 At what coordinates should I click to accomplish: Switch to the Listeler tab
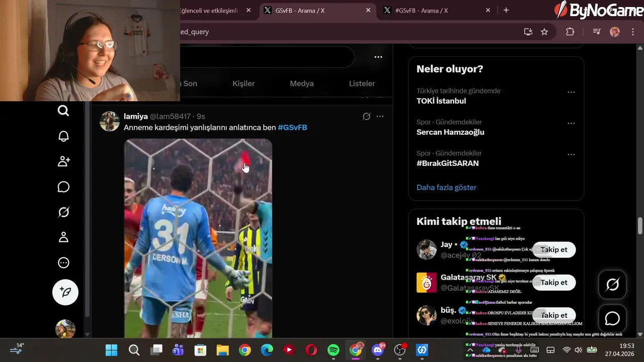tap(362, 83)
